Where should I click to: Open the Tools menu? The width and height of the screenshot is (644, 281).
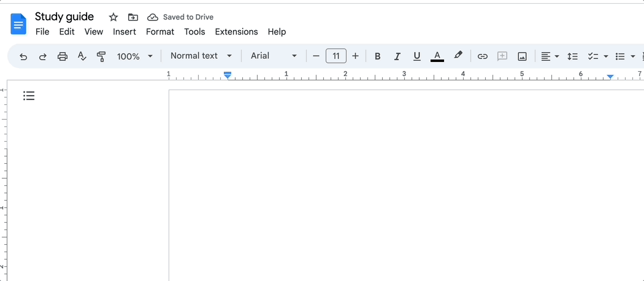194,32
